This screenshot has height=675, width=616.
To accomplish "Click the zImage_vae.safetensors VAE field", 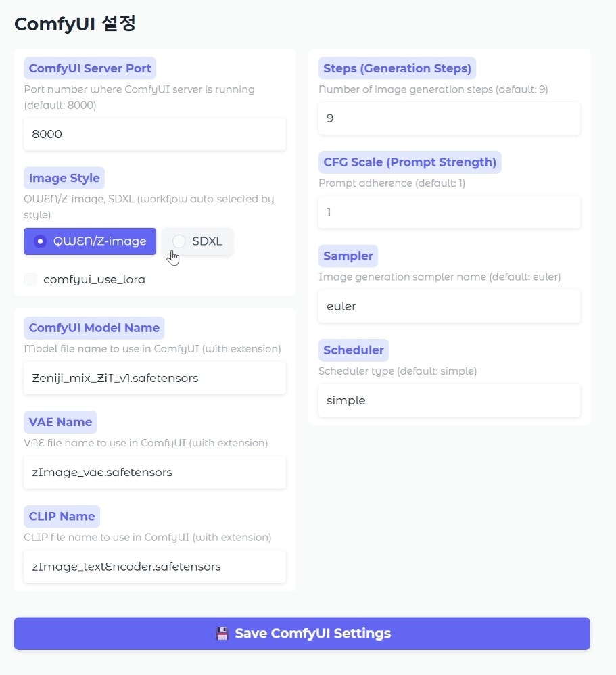I will [x=154, y=472].
